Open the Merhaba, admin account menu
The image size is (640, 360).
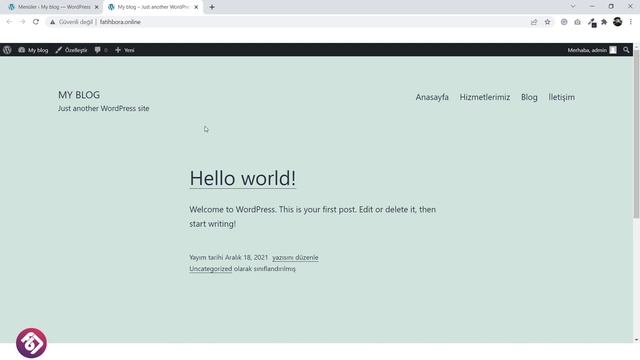click(592, 50)
